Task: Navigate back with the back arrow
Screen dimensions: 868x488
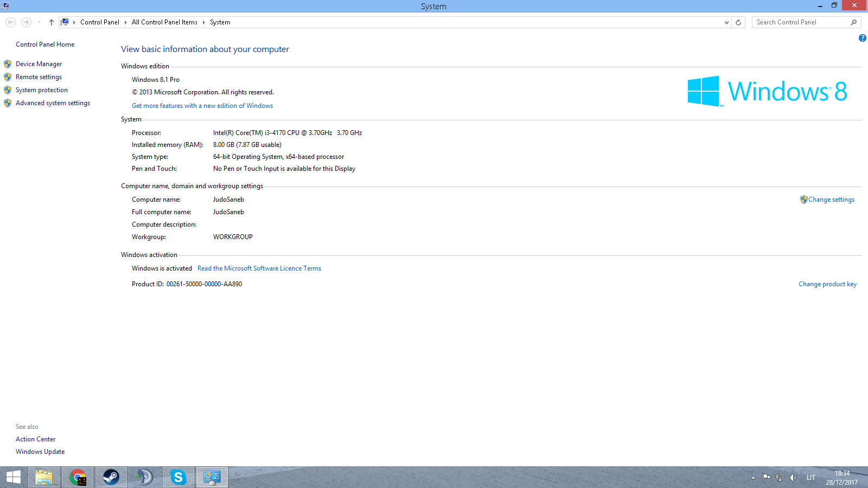Action: [10, 22]
